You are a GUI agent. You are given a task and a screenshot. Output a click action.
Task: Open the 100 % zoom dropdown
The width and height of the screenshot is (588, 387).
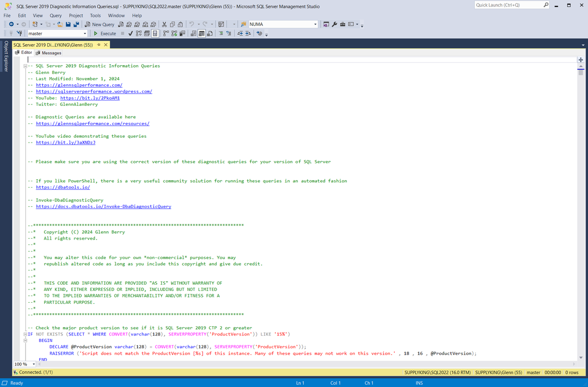(x=34, y=364)
